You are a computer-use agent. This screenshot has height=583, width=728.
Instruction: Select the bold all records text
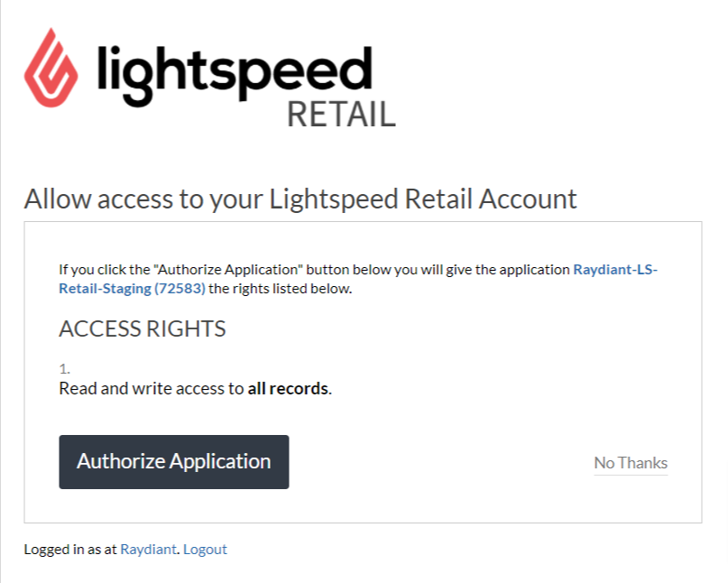point(289,388)
